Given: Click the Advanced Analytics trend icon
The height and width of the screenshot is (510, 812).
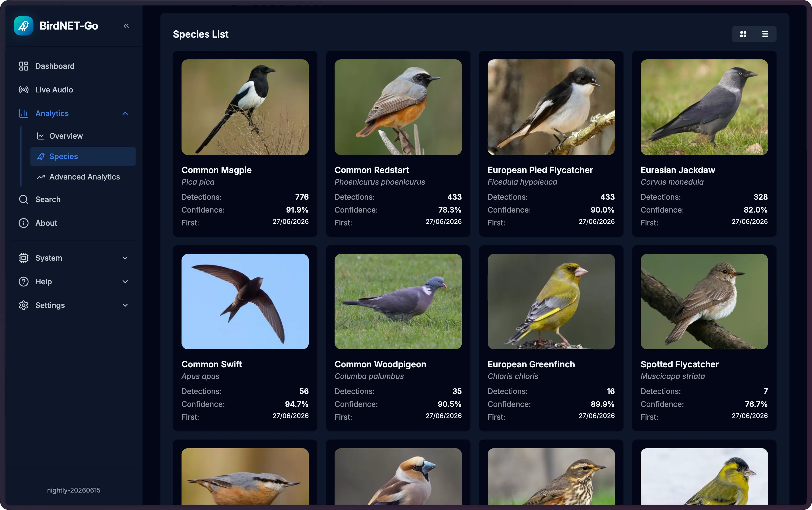Looking at the screenshot, I should (41, 177).
